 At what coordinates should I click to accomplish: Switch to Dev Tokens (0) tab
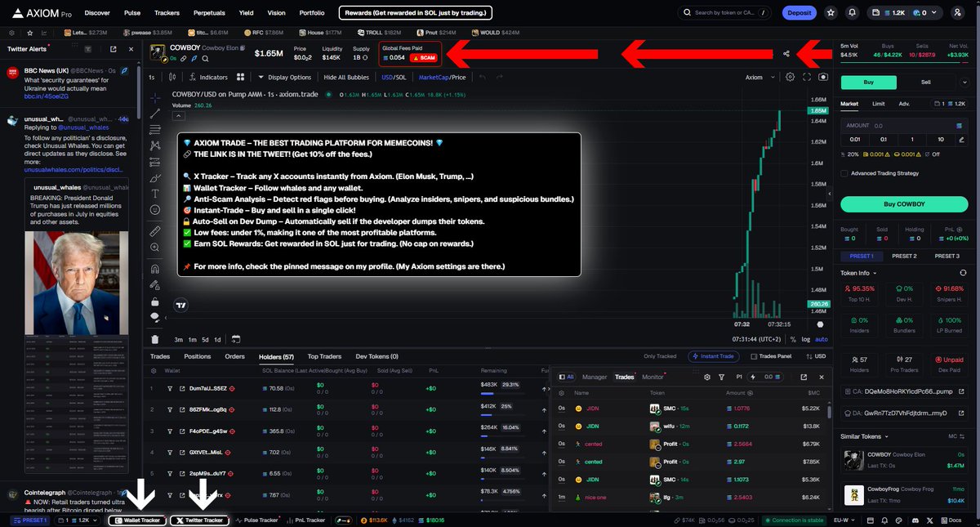coord(376,356)
